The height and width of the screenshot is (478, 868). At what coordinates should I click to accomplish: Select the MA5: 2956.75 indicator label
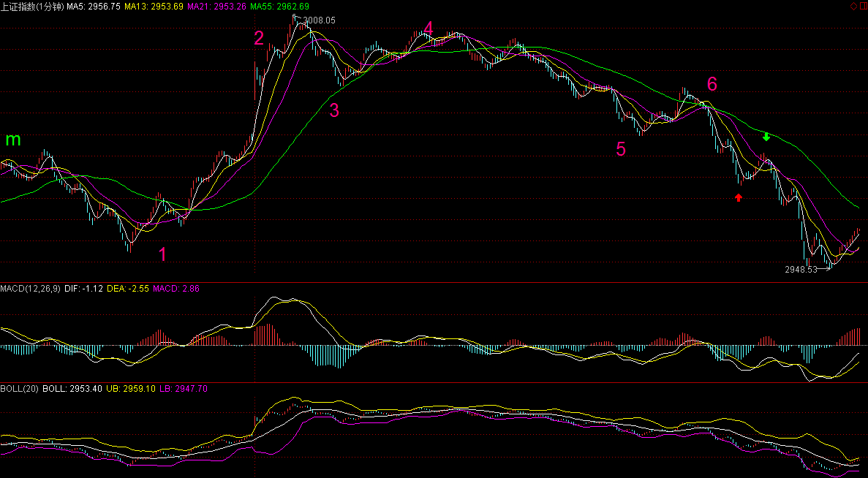pos(94,6)
